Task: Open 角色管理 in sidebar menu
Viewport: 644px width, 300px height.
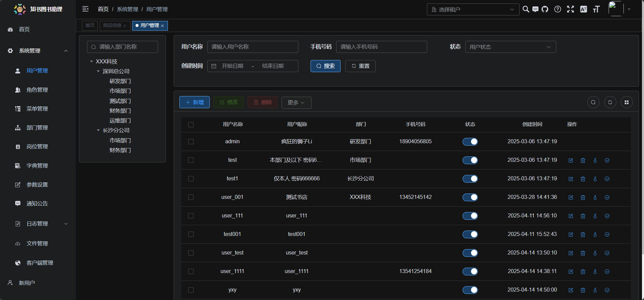Action: [x=37, y=90]
